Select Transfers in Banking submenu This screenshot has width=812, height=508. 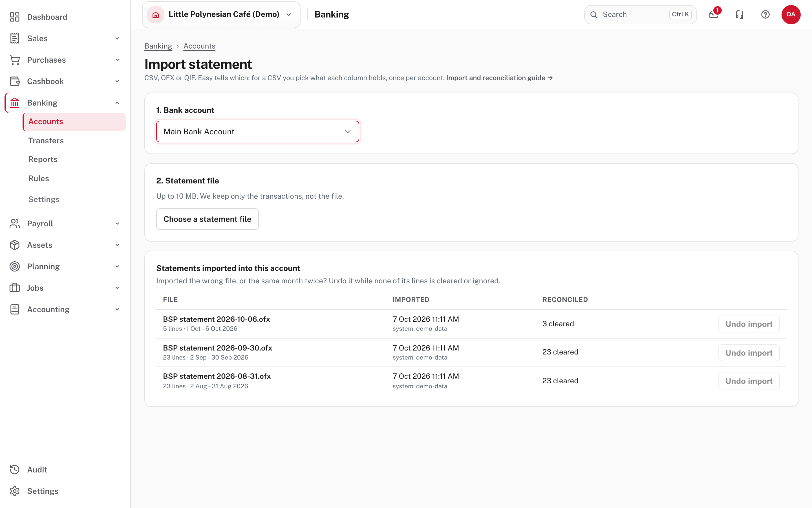click(x=46, y=141)
